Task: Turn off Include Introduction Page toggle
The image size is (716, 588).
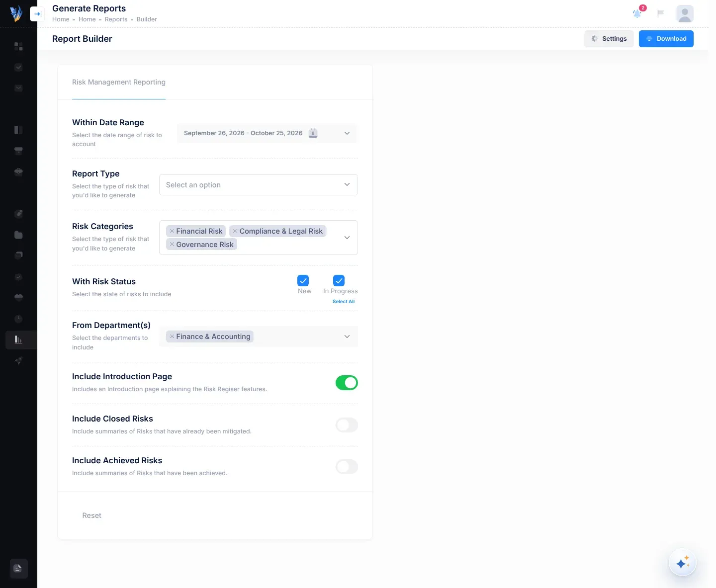Action: tap(347, 383)
